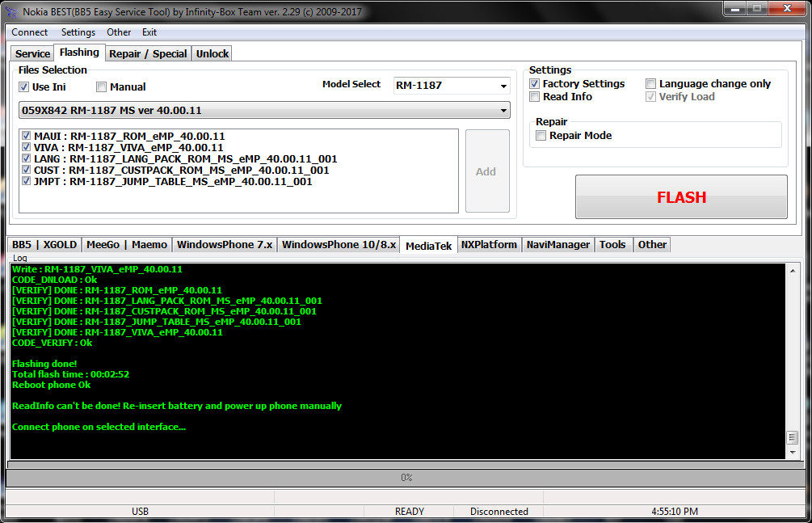
Task: Toggle the Use Ini checkbox
Action: 23,87
